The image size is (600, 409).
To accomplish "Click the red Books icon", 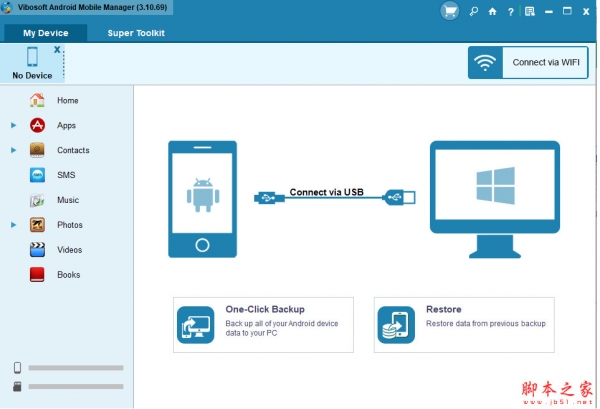I will click(x=37, y=274).
